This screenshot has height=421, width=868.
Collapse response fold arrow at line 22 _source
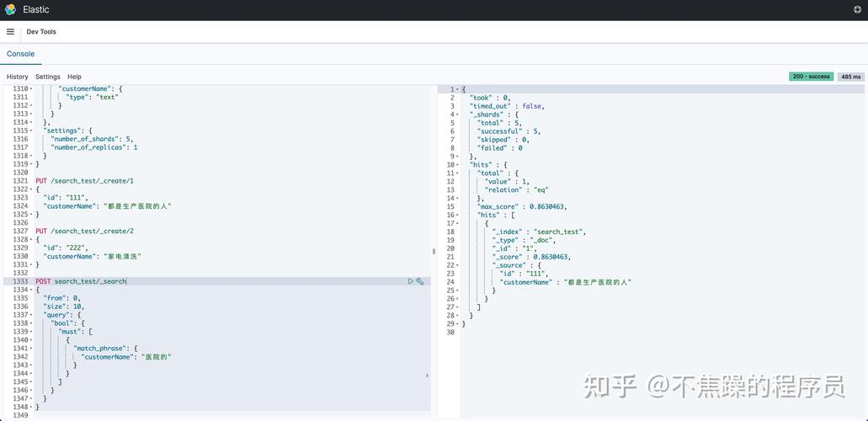[x=457, y=265]
